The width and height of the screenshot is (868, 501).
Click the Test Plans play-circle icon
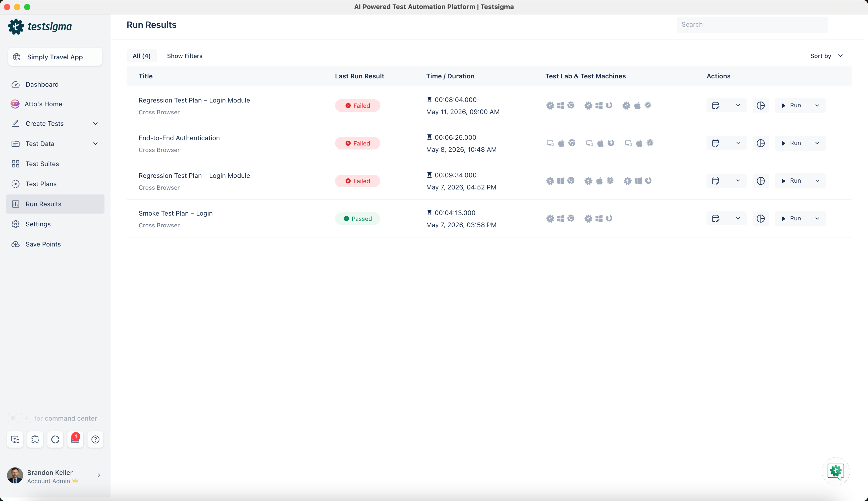[16, 184]
